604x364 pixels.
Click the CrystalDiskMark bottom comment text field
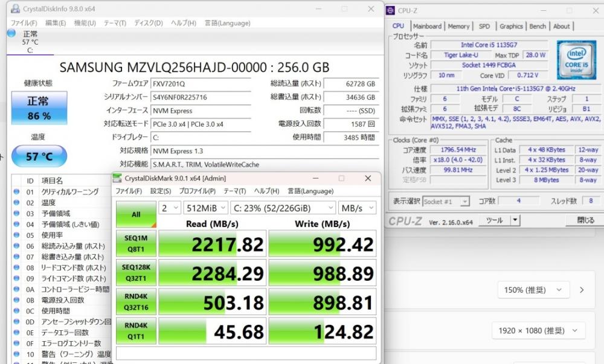[x=246, y=353]
